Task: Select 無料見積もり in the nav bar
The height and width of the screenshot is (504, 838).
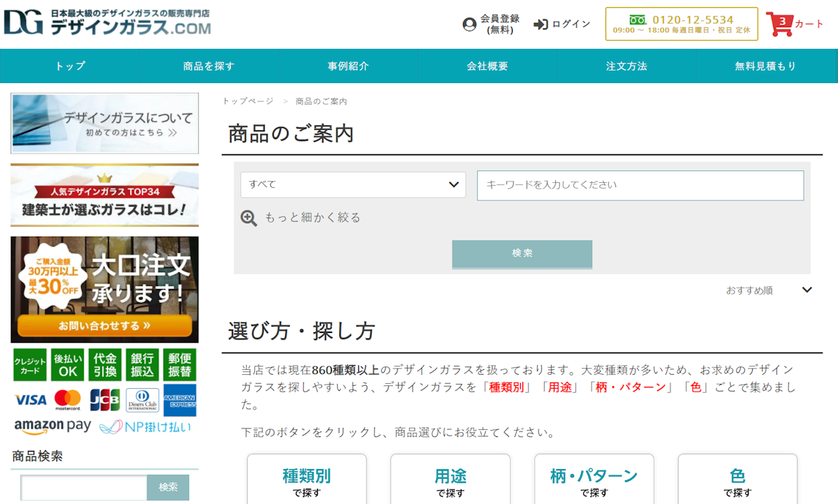Action: (x=765, y=66)
